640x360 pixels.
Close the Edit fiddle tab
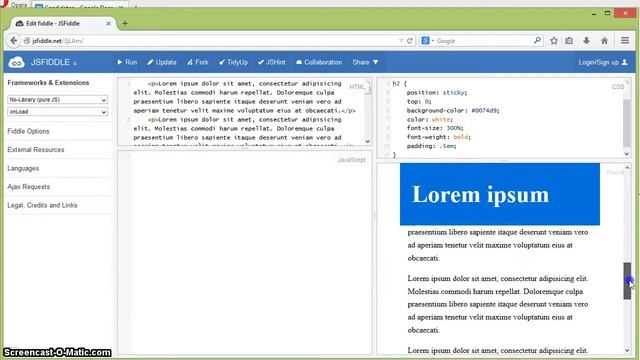(109, 24)
